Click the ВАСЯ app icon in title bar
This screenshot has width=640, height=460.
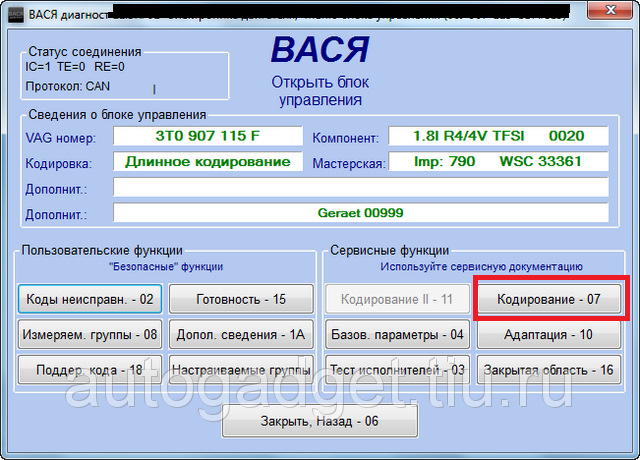(x=16, y=15)
